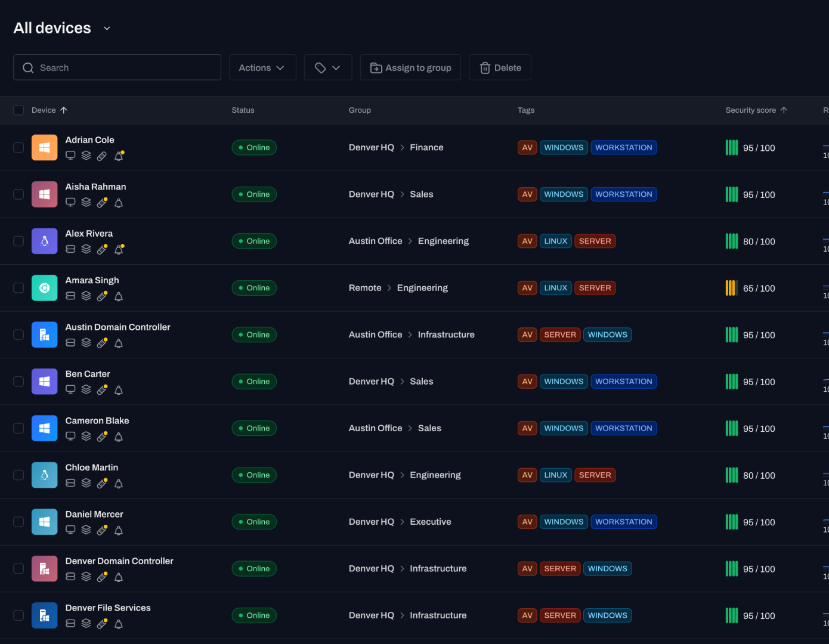Click the Group column header
This screenshot has width=829, height=644.
(x=360, y=110)
